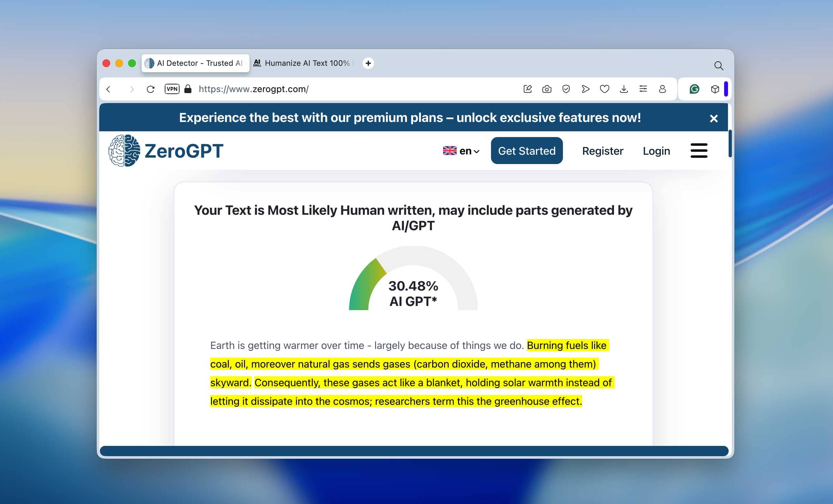833x504 pixels.
Task: Click the heart bookmark icon
Action: (x=604, y=89)
